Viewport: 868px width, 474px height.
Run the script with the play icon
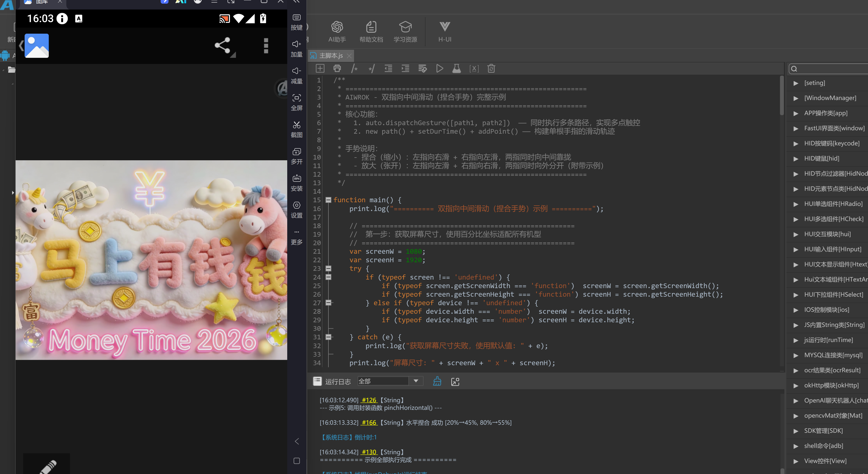[440, 69]
